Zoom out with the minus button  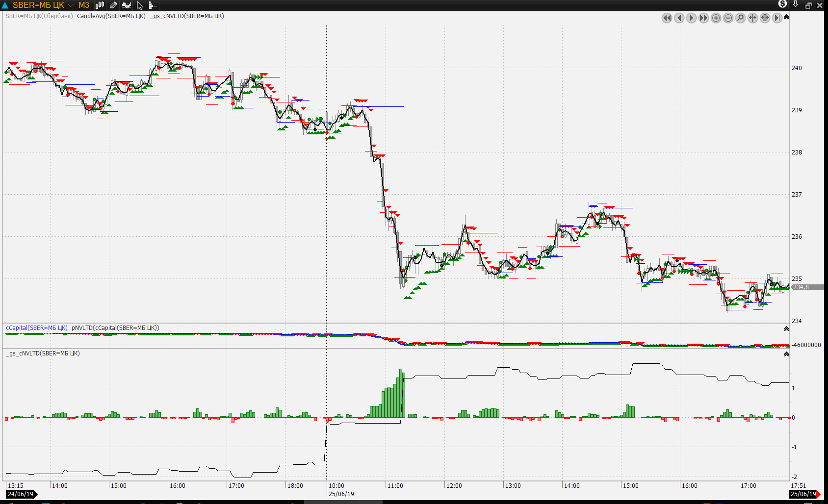click(728, 18)
